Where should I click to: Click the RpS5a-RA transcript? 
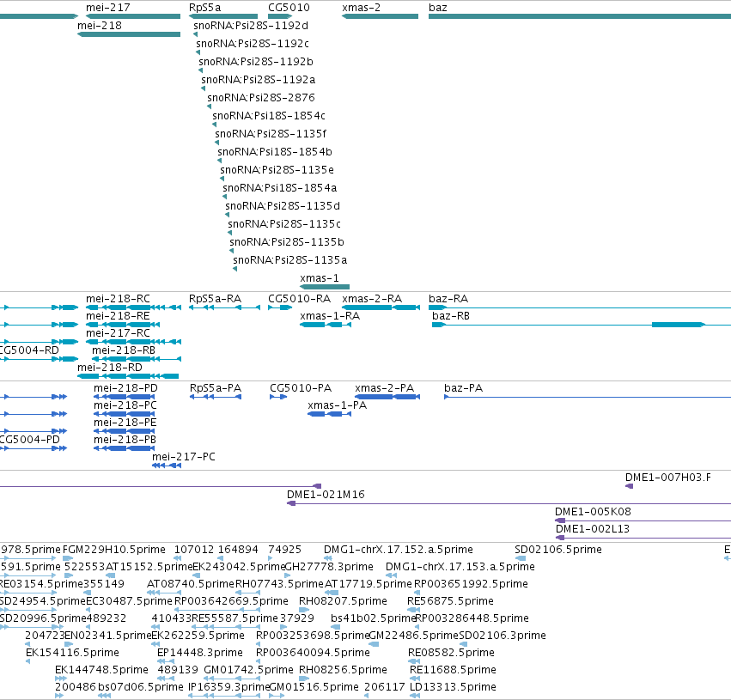coord(224,307)
